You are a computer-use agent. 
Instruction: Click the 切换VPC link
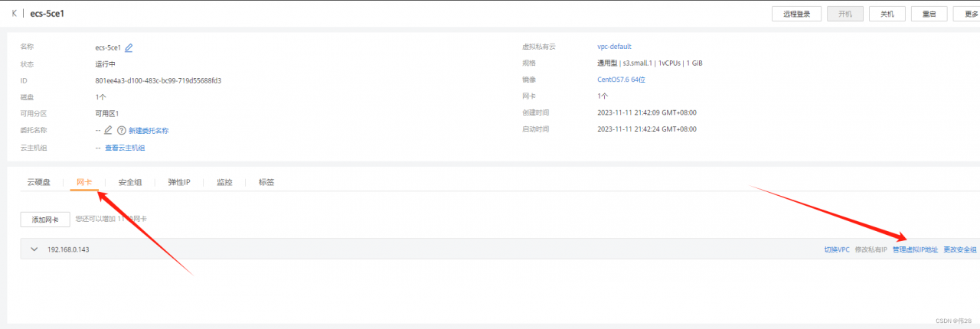point(836,249)
